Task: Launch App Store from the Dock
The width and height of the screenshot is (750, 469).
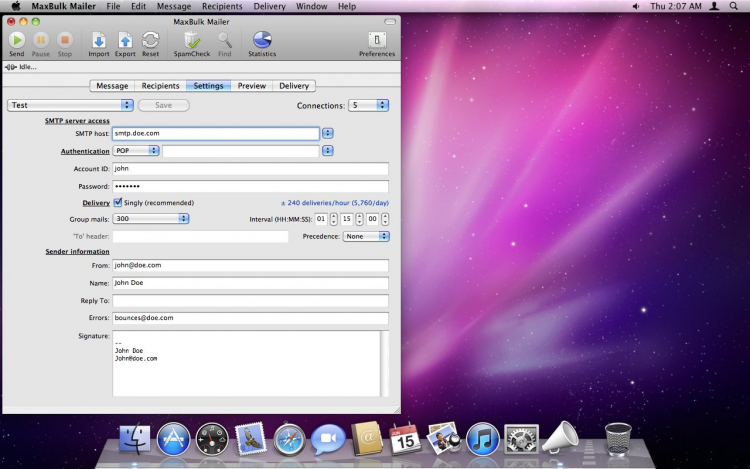Action: [173, 439]
